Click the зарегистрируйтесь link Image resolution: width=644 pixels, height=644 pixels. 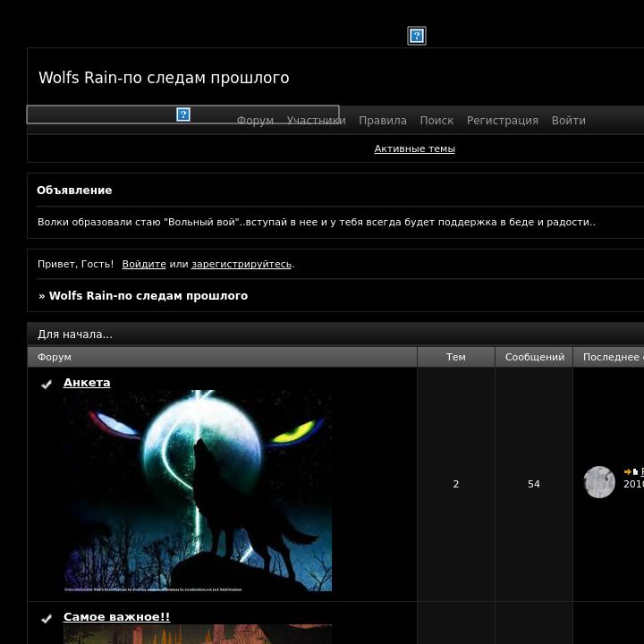pos(241,264)
